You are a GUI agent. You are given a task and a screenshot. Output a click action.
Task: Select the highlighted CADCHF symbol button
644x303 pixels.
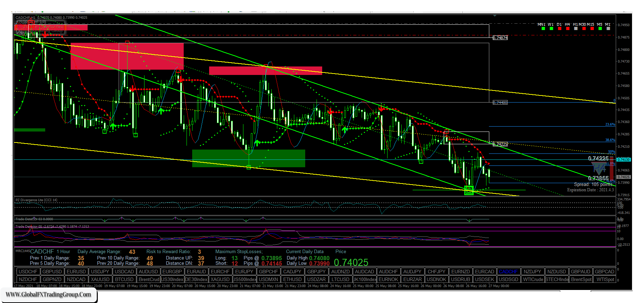508,272
